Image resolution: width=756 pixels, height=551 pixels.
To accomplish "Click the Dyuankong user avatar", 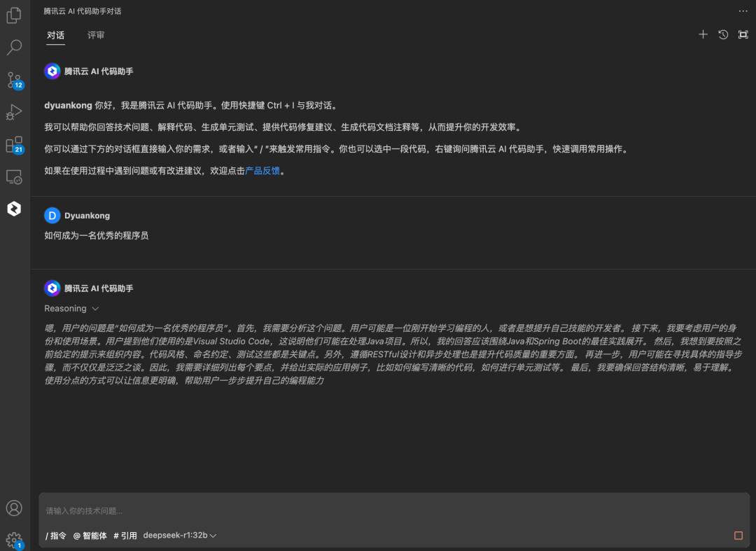I will coord(52,216).
